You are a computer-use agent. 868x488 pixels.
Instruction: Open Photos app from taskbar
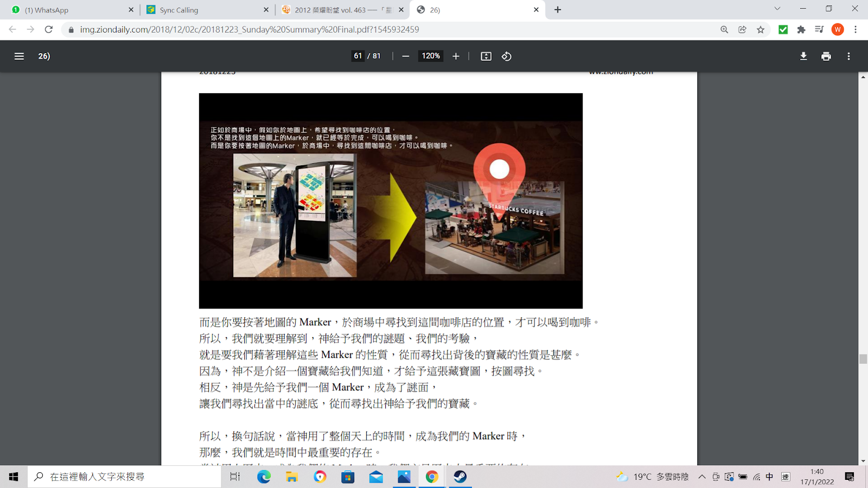tap(404, 477)
